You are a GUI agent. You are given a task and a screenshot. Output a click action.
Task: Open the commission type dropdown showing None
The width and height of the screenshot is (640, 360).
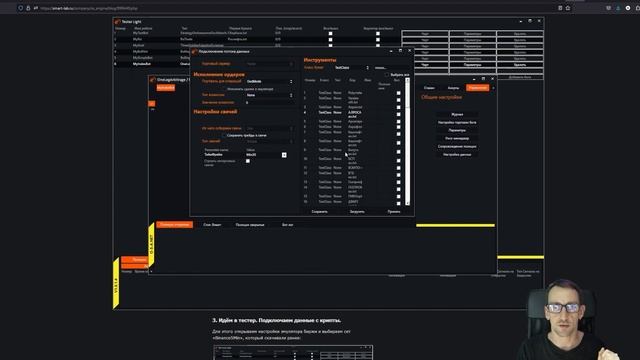point(269,95)
